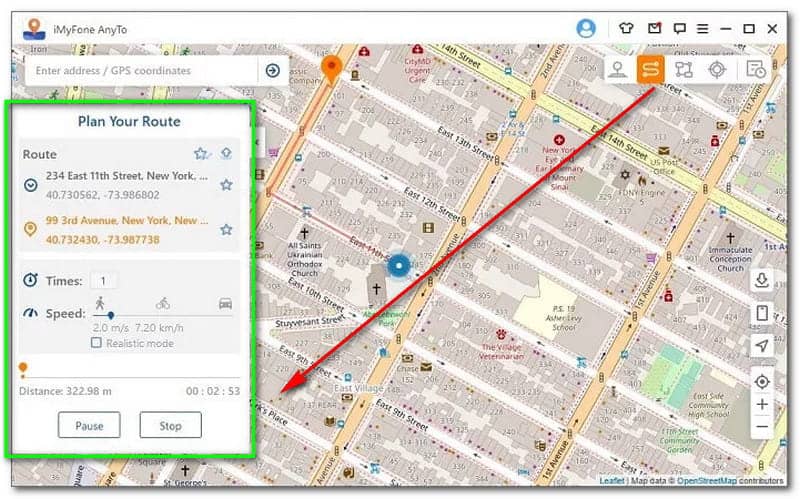Open historical records icon
Viewport: 800px width, 499px height.
(755, 69)
